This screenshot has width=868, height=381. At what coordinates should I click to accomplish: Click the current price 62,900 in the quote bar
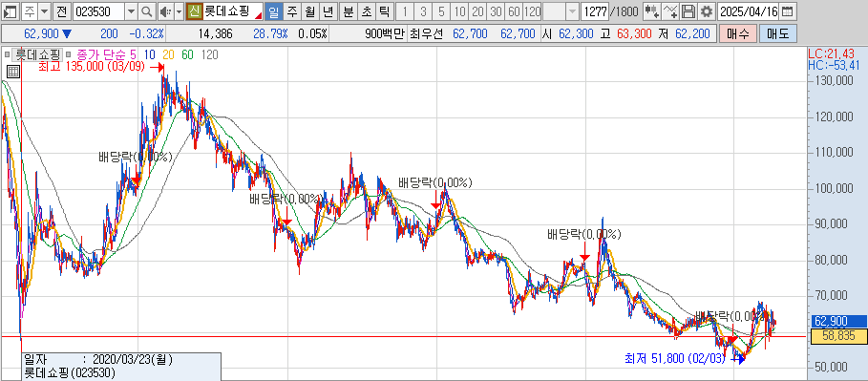click(x=42, y=33)
